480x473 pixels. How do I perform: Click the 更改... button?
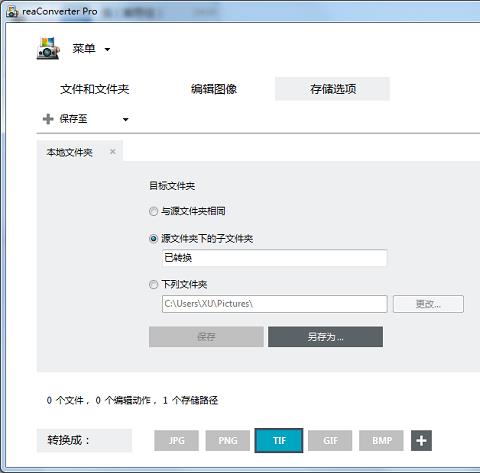click(428, 304)
